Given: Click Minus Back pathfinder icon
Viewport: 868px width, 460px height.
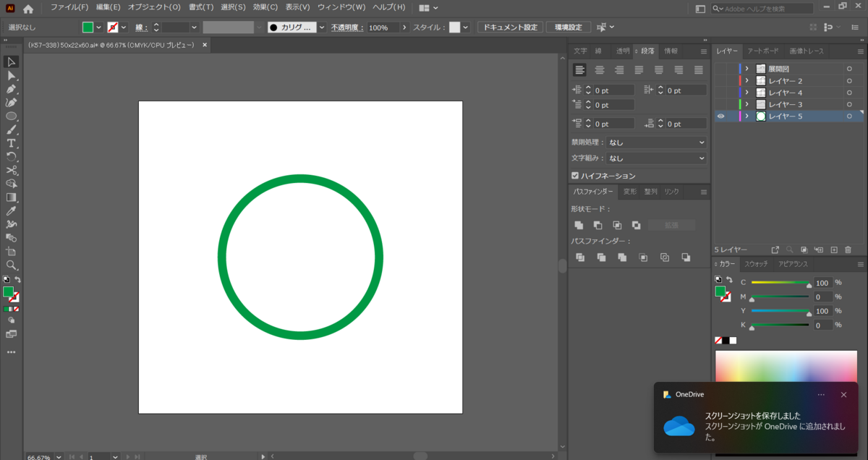Looking at the screenshot, I should point(686,257).
